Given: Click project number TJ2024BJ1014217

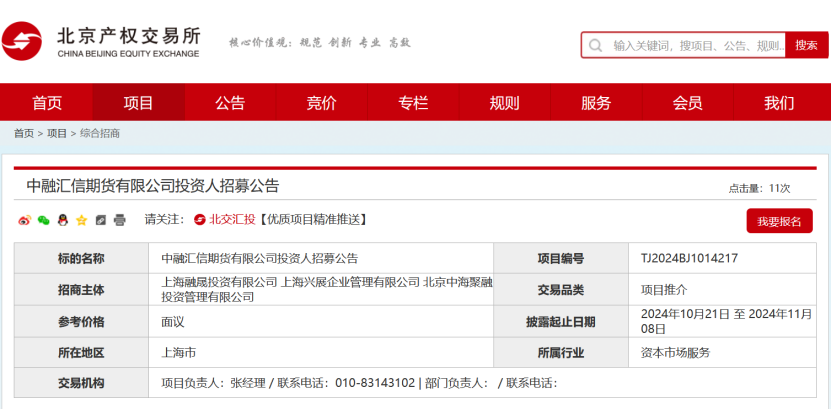Looking at the screenshot, I should [x=689, y=259].
